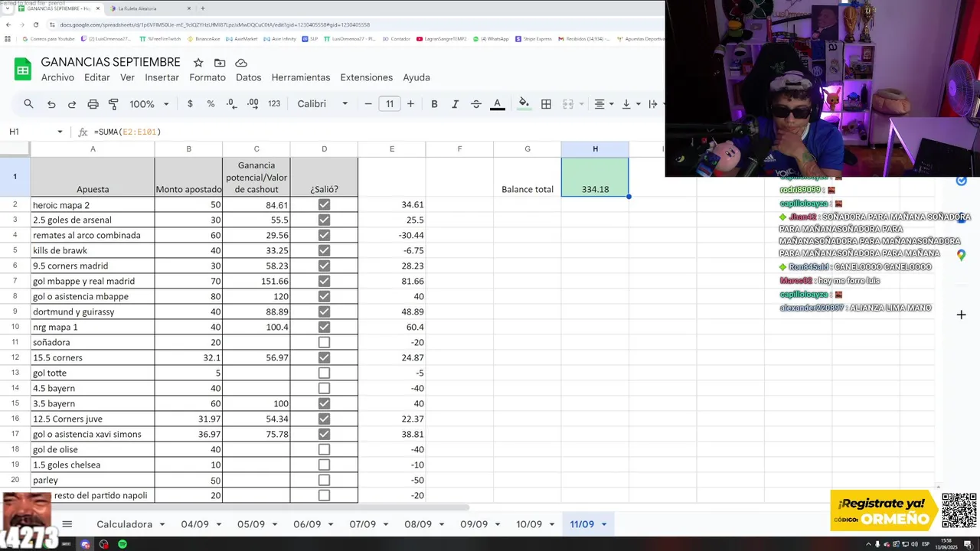This screenshot has width=980, height=551.
Task: Open the 11/09 tab dropdown arrow
Action: [x=603, y=524]
